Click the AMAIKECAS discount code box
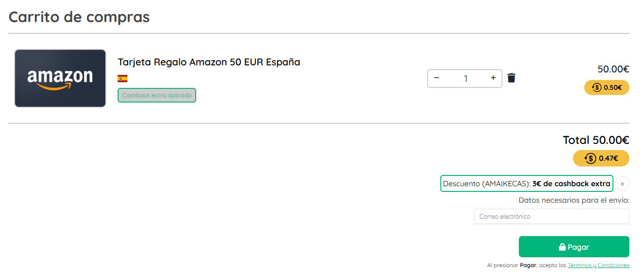Screen dimensions: 644x277 (526, 183)
